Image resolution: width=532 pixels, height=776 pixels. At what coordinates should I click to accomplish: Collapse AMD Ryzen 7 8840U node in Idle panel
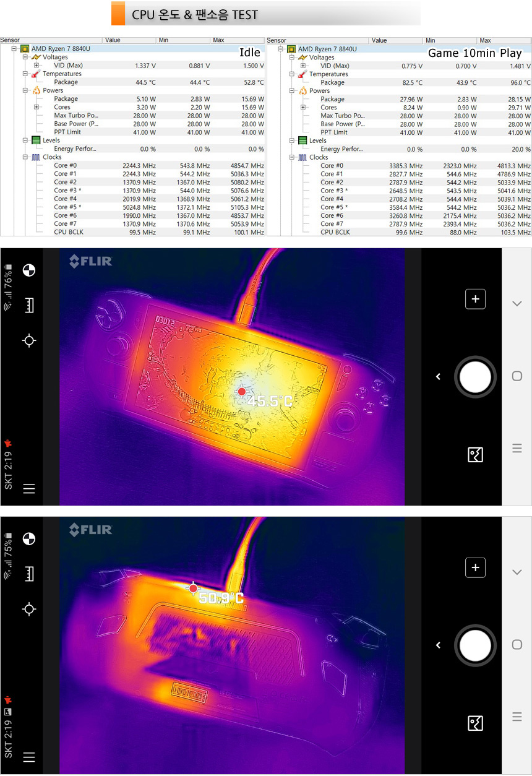14,49
